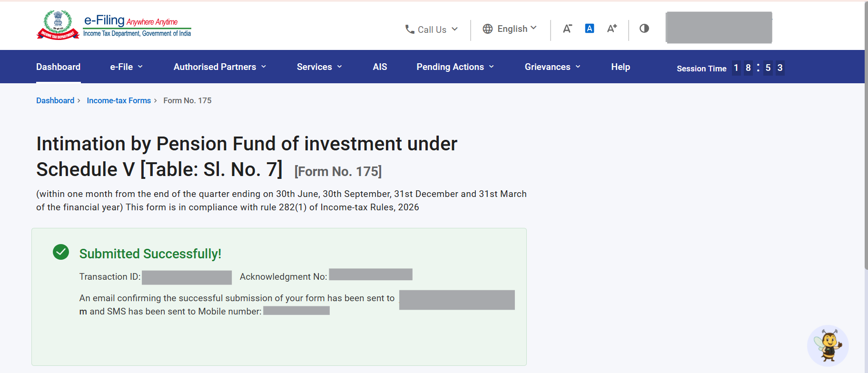Click the globe language icon

[x=488, y=29]
